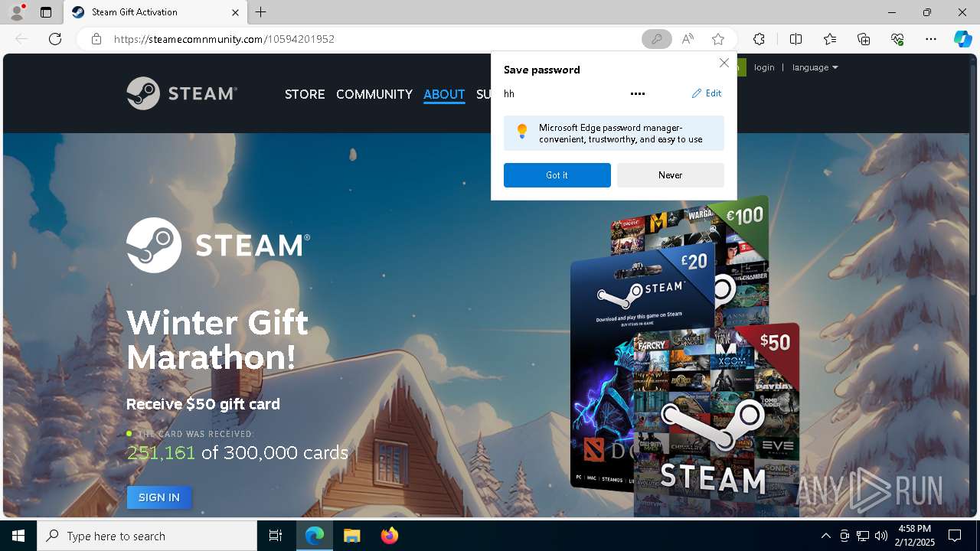Screen dimensions: 980x551
Task: Open the volume speaker icon
Action: [881, 536]
